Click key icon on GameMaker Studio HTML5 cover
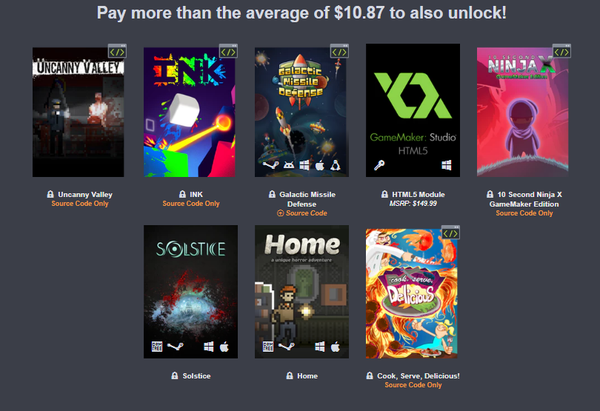 pos(379,165)
